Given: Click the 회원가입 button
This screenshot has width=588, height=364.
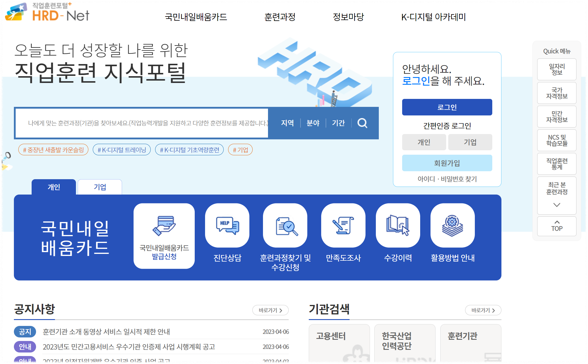Looking at the screenshot, I should point(447,163).
